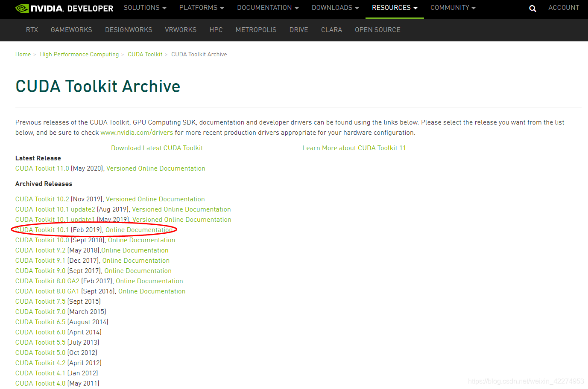The image size is (588, 389).
Task: Select Drive in the secondary nav
Action: tap(299, 30)
